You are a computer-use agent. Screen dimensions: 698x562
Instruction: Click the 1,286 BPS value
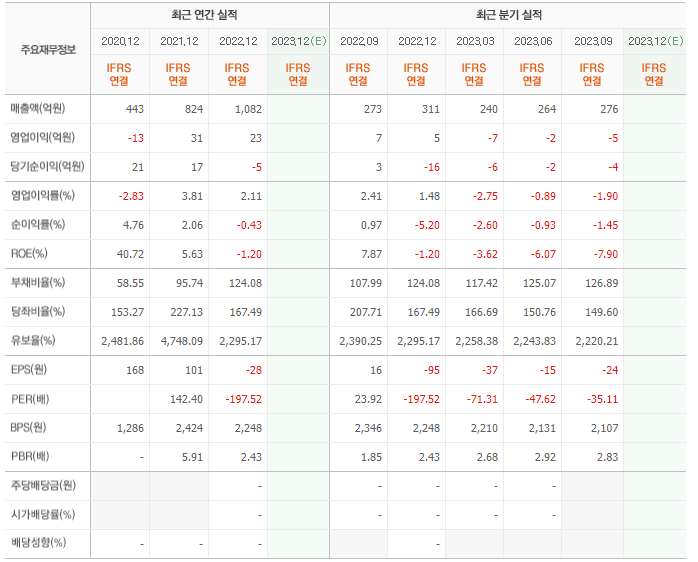point(130,428)
